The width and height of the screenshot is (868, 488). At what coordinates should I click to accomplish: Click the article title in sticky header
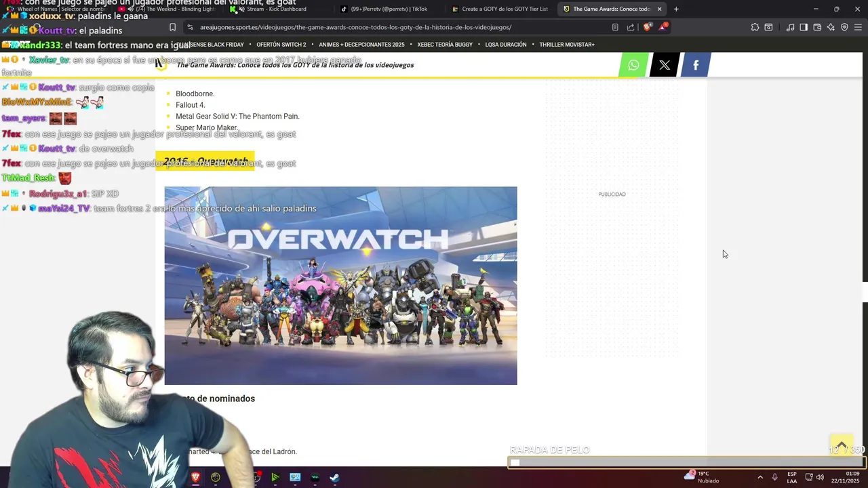point(295,65)
